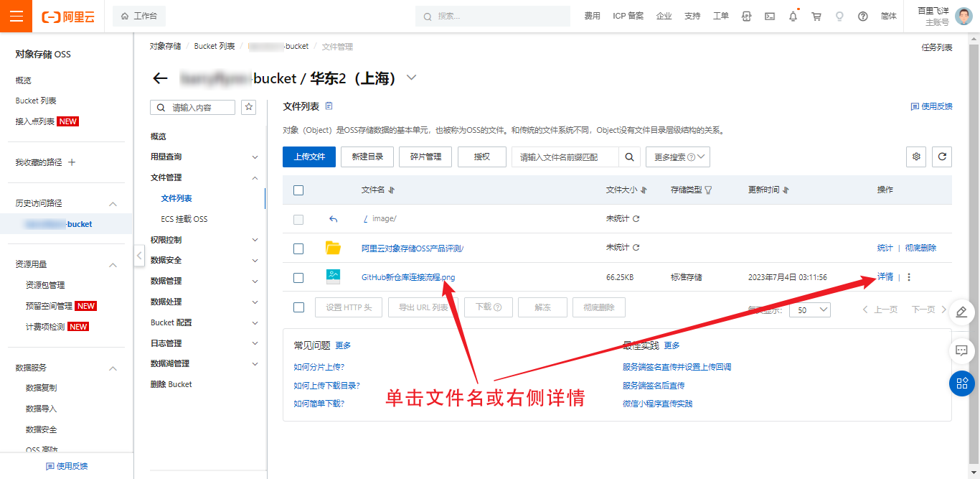Viewport: 980px width, 479px height.
Task: Return to parent directory arrow icon
Action: click(333, 219)
